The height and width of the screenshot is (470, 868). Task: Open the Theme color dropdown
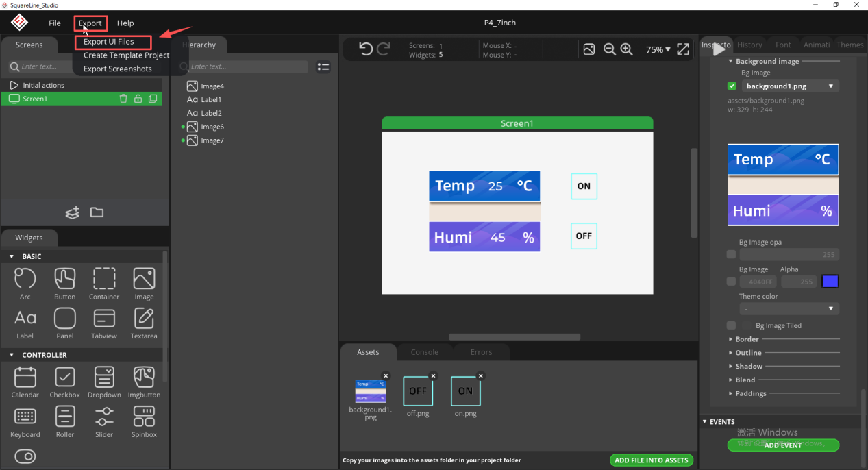(x=789, y=309)
